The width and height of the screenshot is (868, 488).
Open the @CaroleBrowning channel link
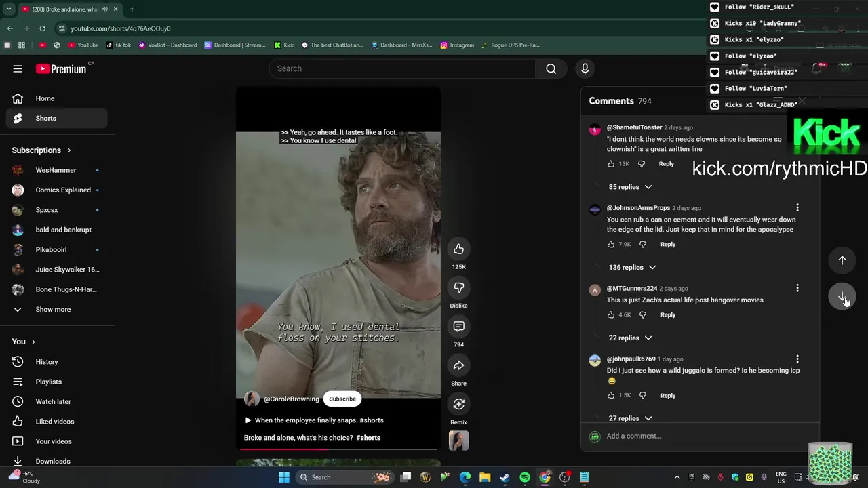coord(291,399)
